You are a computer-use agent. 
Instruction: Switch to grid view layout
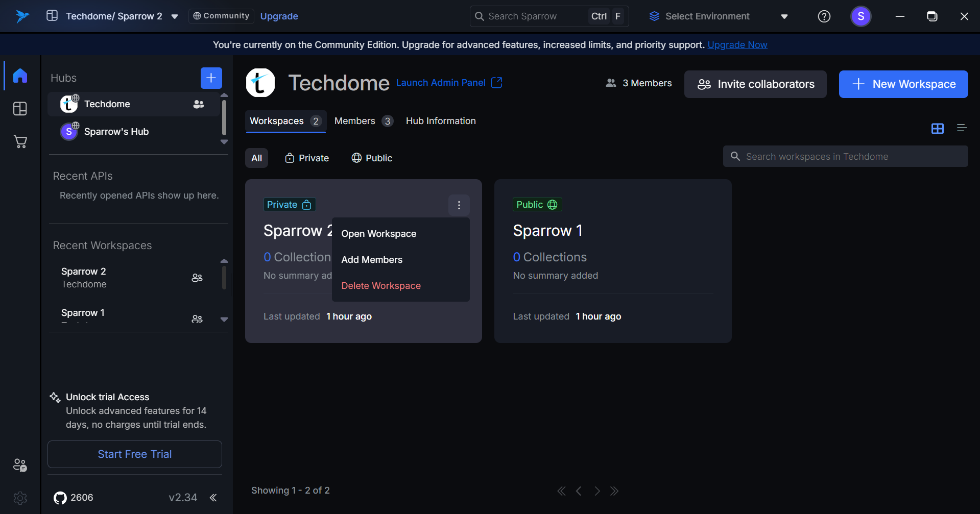click(937, 129)
